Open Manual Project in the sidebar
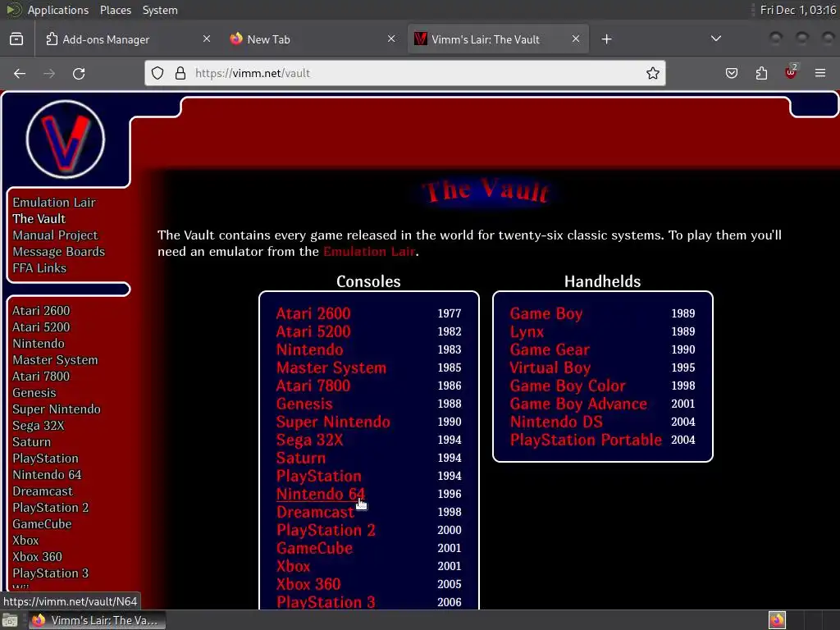This screenshot has width=840, height=630. [x=55, y=235]
